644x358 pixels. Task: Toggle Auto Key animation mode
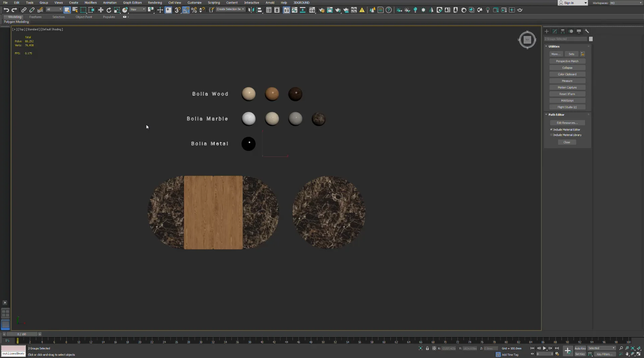pos(580,348)
